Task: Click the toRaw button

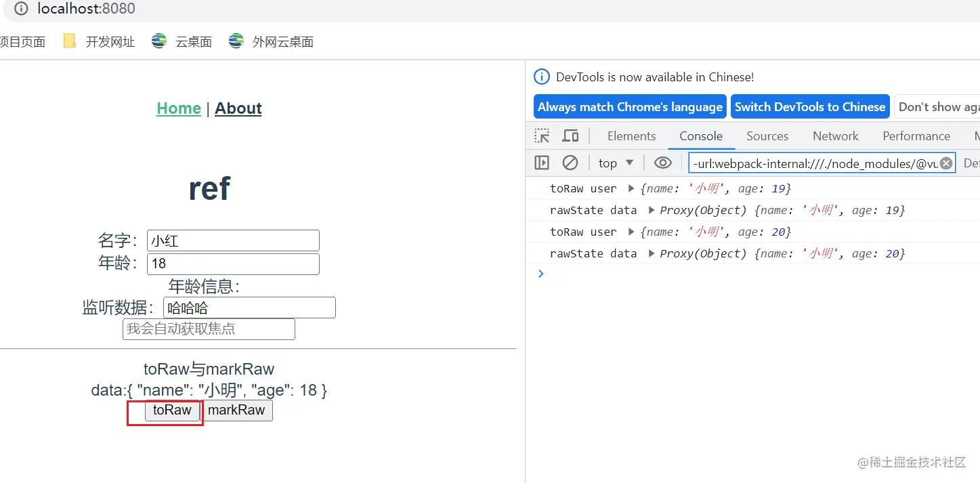Action: [x=172, y=411]
